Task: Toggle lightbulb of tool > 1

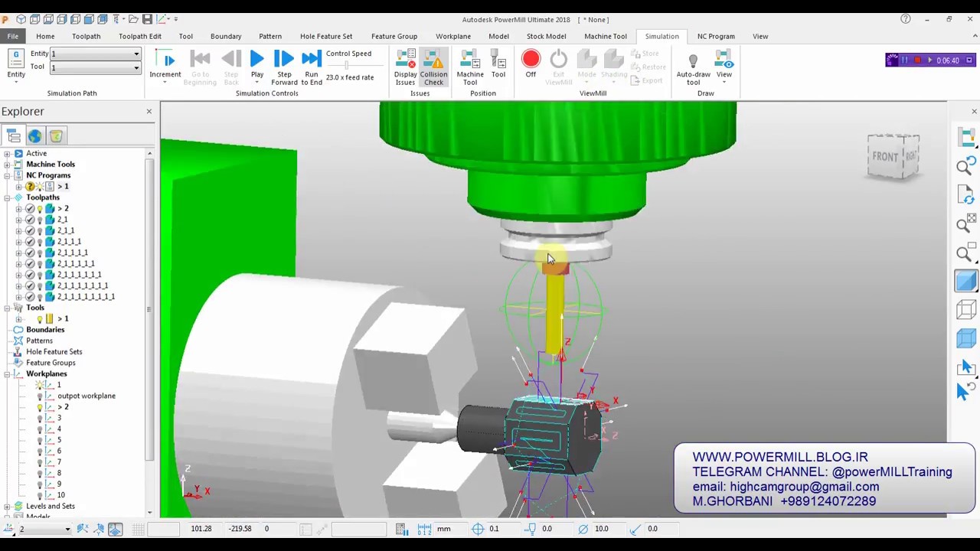Action: click(40, 319)
